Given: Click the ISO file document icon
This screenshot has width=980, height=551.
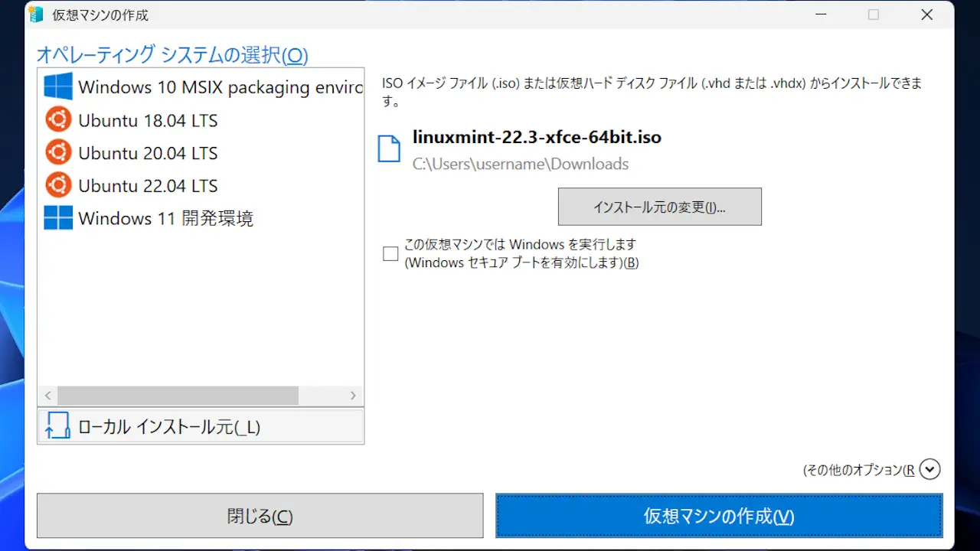Looking at the screenshot, I should click(389, 149).
